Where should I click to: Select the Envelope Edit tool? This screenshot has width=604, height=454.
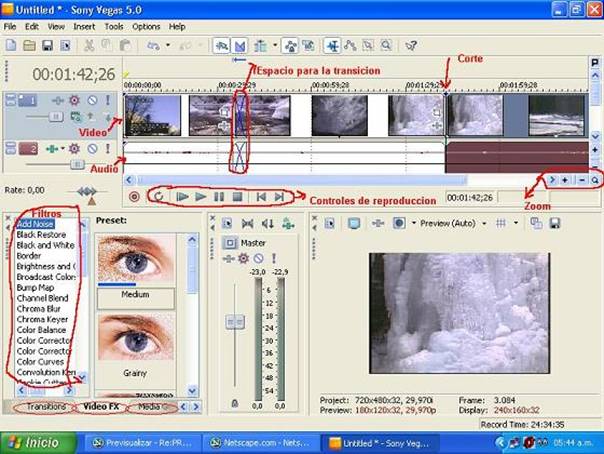click(x=350, y=46)
